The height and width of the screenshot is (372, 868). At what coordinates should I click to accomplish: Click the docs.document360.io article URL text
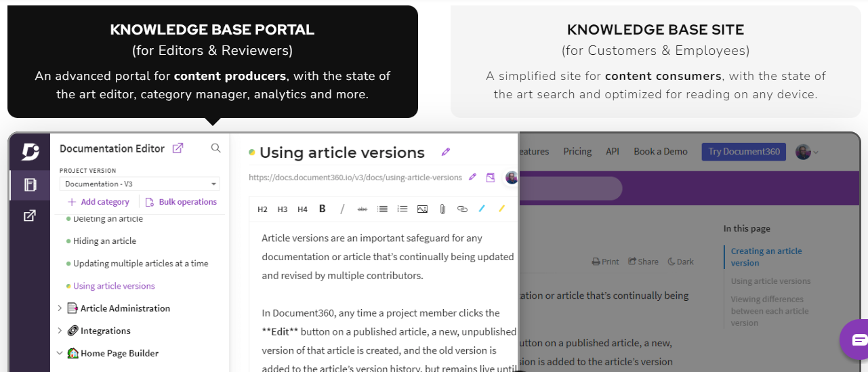tap(355, 178)
